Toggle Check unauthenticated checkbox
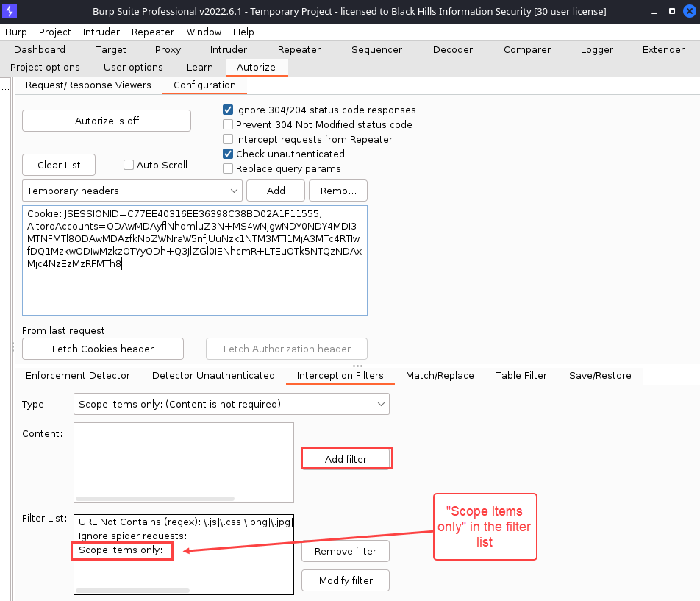700x601 pixels. [x=228, y=154]
